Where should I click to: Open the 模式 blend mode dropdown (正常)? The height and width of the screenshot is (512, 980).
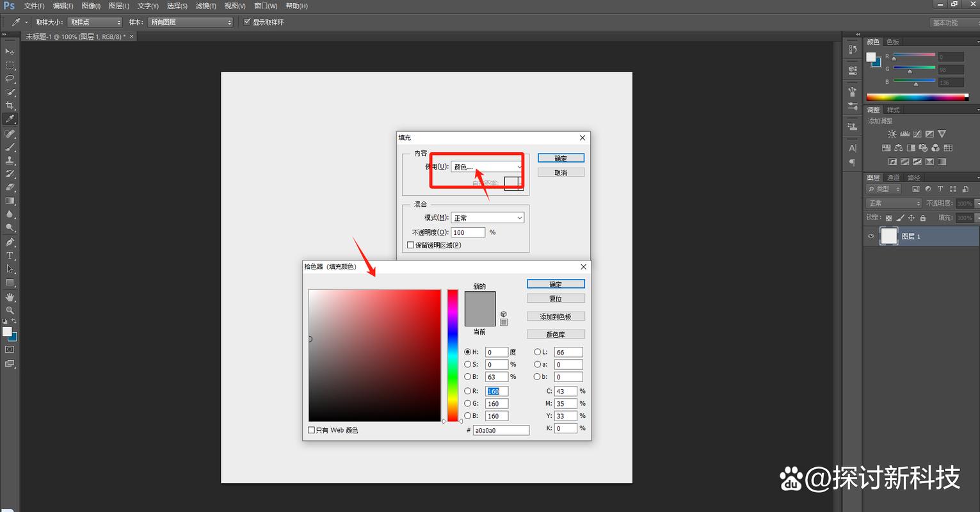[487, 218]
